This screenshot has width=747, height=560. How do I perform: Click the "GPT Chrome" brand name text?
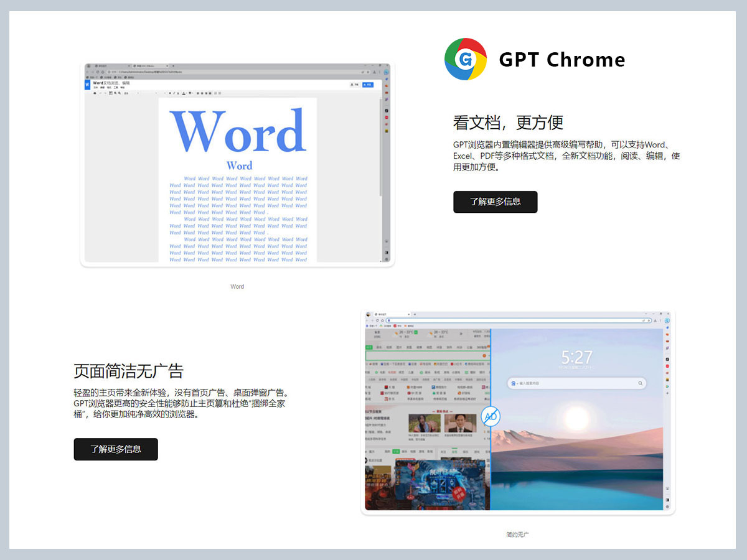pyautogui.click(x=562, y=60)
